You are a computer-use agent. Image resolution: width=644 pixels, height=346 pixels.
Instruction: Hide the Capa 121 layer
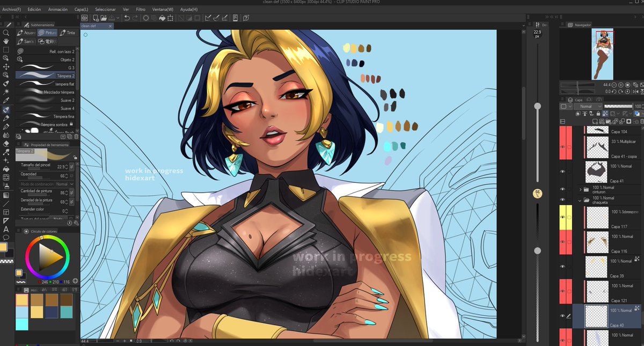click(562, 291)
